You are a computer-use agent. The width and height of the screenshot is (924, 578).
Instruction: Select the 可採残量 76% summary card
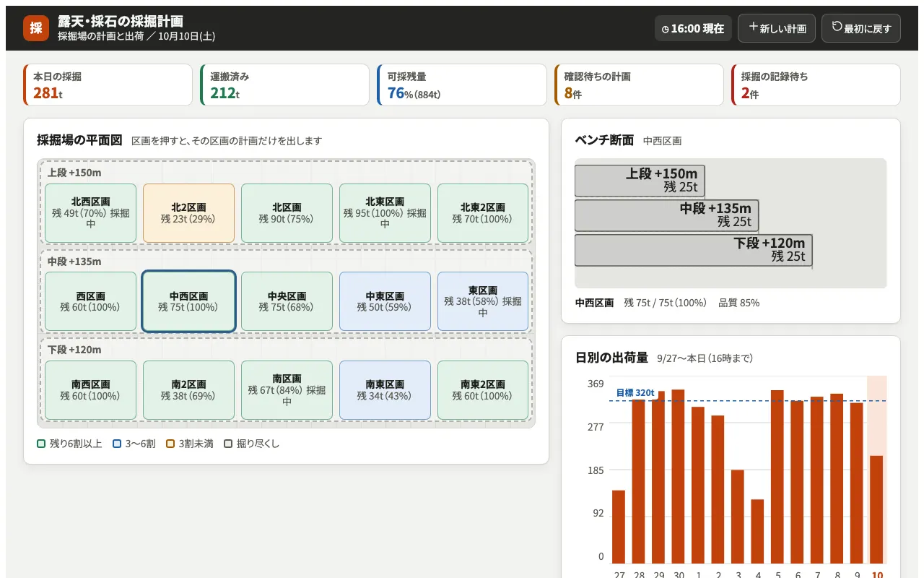click(x=462, y=85)
